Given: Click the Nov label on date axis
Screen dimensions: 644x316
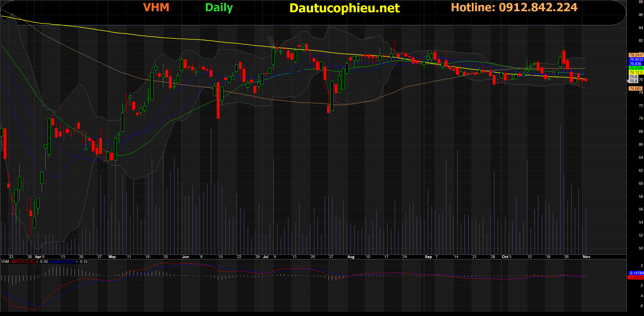Looking at the screenshot, I should point(586,257).
